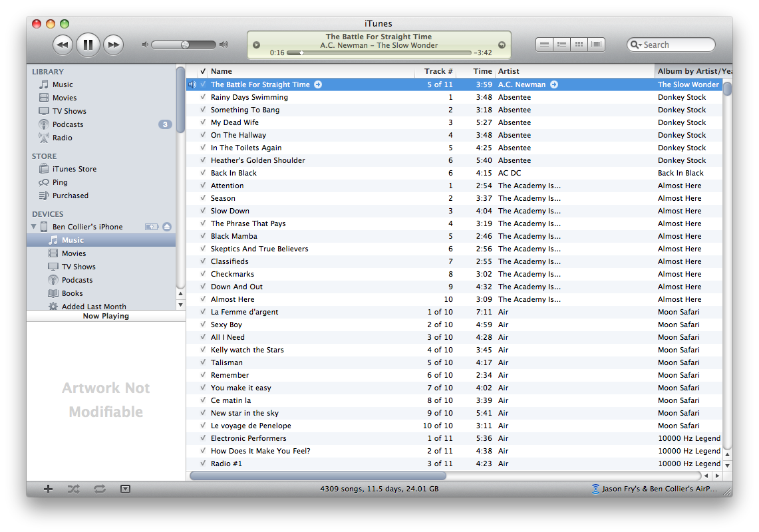Open the Podcasts library
This screenshot has height=532, width=759.
pos(68,124)
